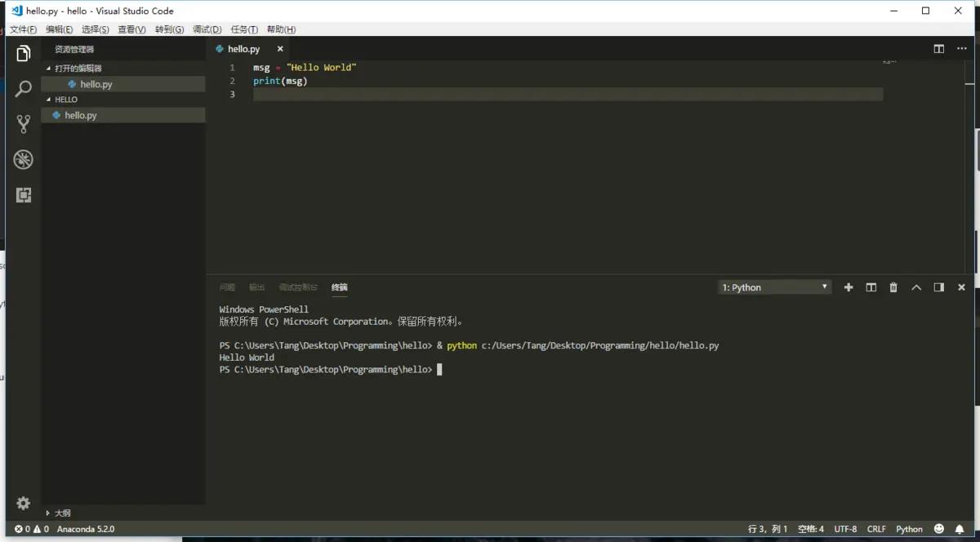Image resolution: width=980 pixels, height=542 pixels.
Task: Open the Debug view icon
Action: pyautogui.click(x=24, y=159)
